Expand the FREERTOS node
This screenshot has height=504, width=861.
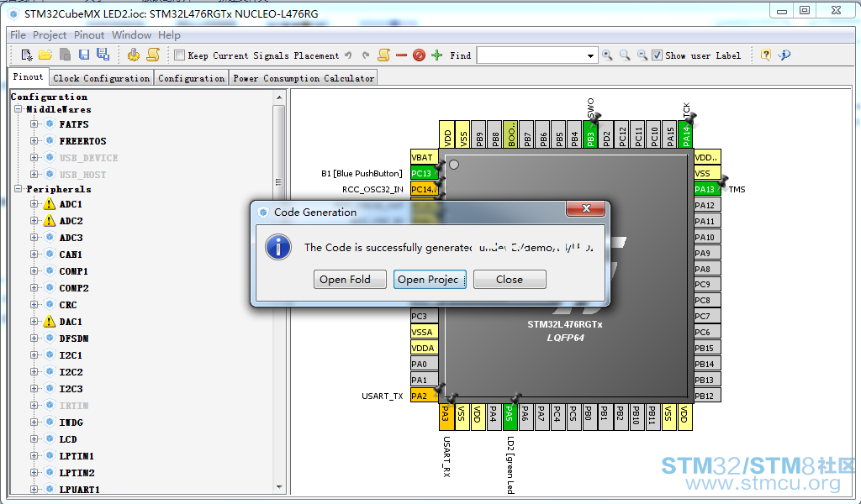coord(34,141)
